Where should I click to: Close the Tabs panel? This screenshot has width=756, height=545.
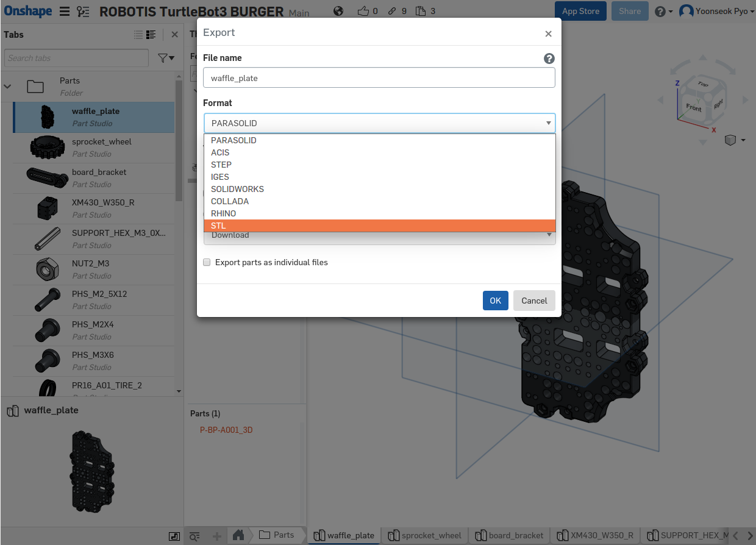tap(174, 35)
